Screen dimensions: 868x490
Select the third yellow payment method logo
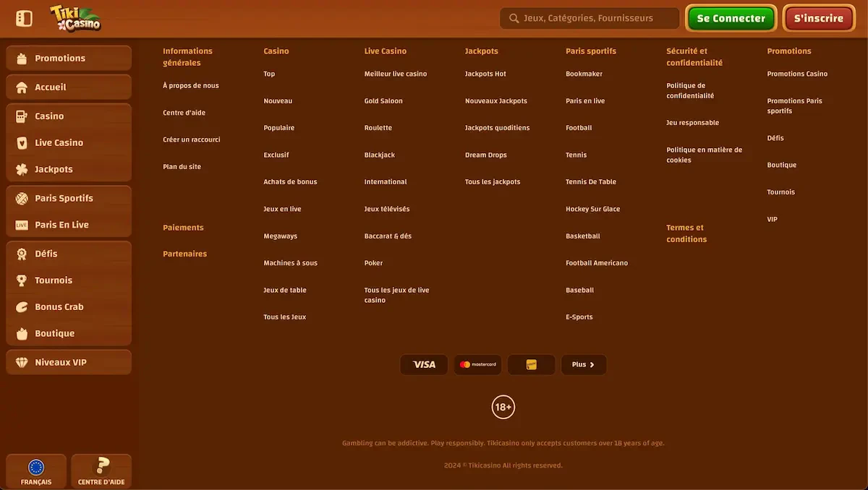(531, 365)
